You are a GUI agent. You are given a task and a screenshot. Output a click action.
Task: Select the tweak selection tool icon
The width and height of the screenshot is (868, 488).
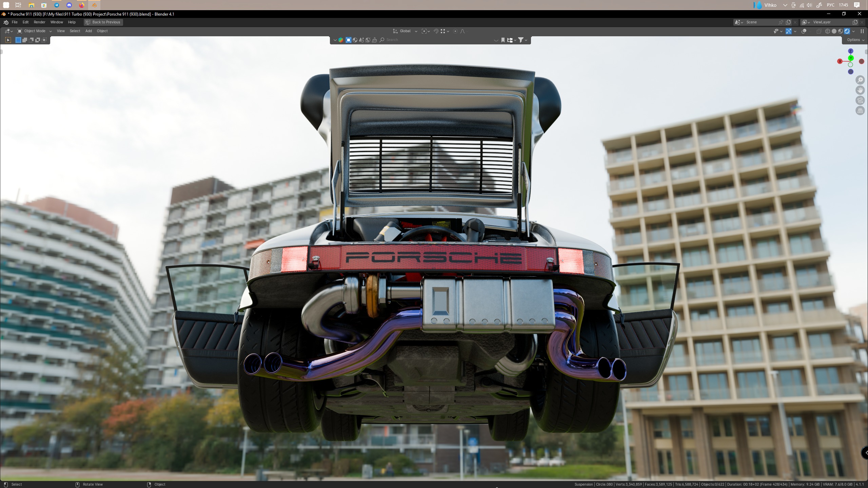[8, 40]
